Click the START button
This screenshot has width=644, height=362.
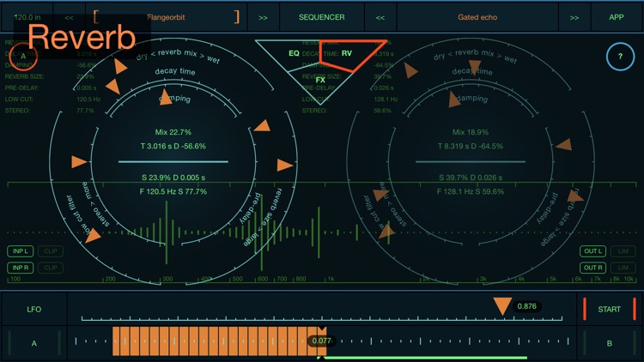pyautogui.click(x=609, y=309)
